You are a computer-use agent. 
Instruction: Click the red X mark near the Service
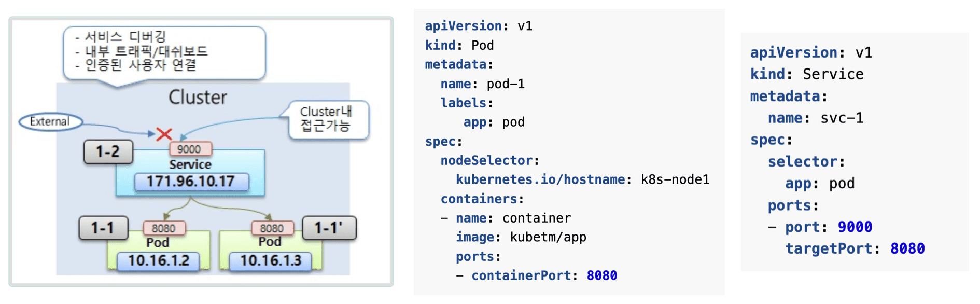pos(164,134)
